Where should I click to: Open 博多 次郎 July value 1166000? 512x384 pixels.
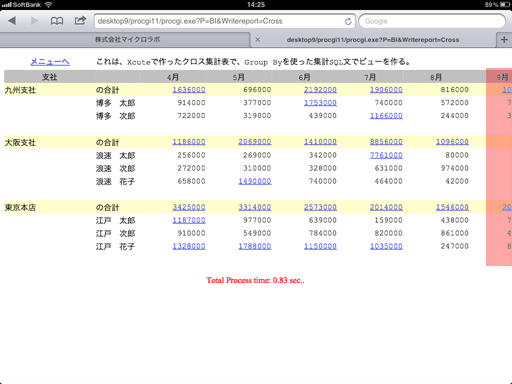(386, 116)
